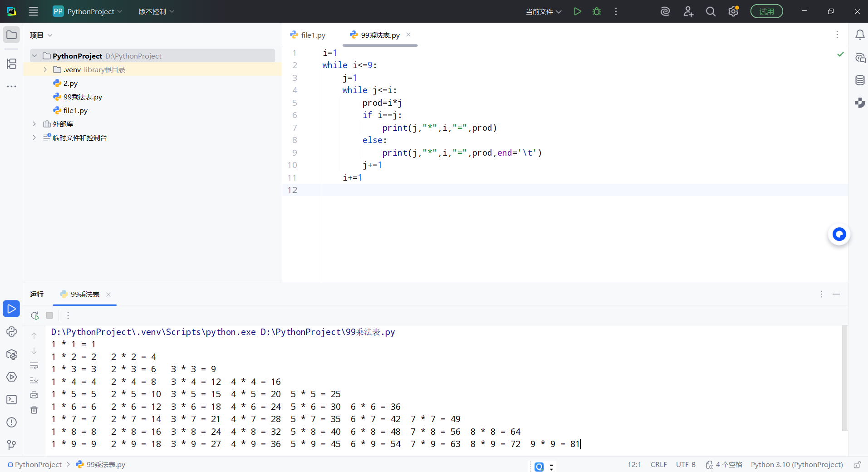Screen dimensions: 868x472
Task: Click the floating blue assistant bubble
Action: pyautogui.click(x=839, y=234)
